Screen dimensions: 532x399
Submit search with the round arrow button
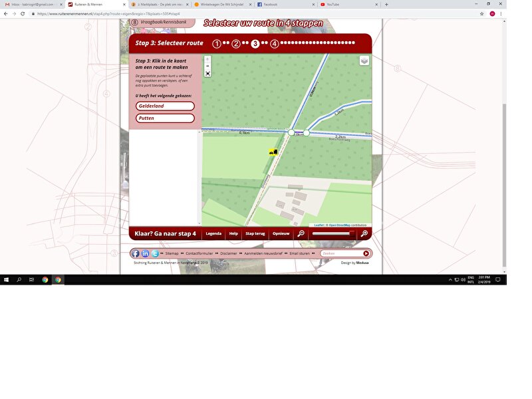pos(366,253)
